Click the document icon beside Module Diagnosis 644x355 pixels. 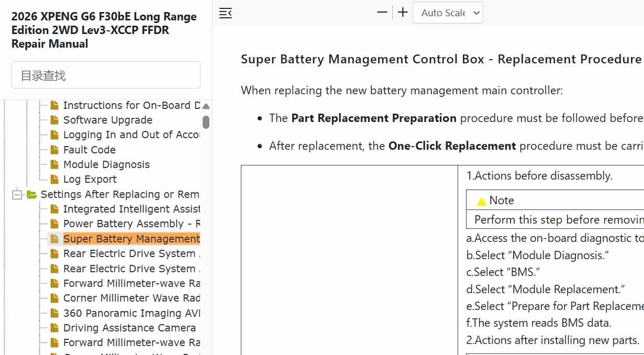(x=54, y=165)
